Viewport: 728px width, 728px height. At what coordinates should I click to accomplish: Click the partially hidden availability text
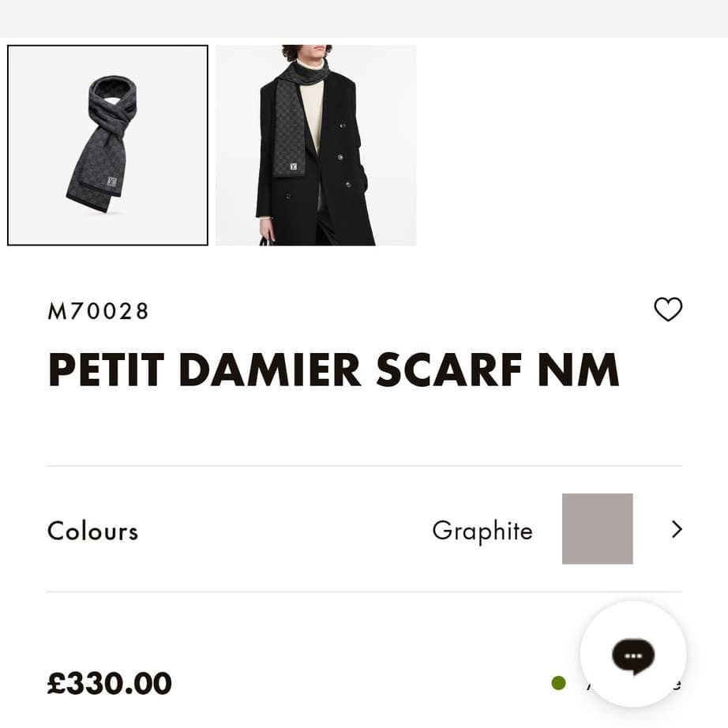(591, 685)
